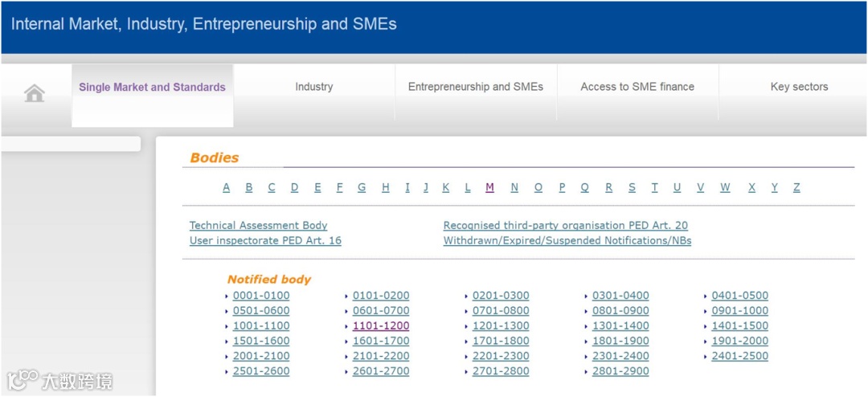View Withdrawn/Expired/Suspended Notifications/NBs

[567, 240]
